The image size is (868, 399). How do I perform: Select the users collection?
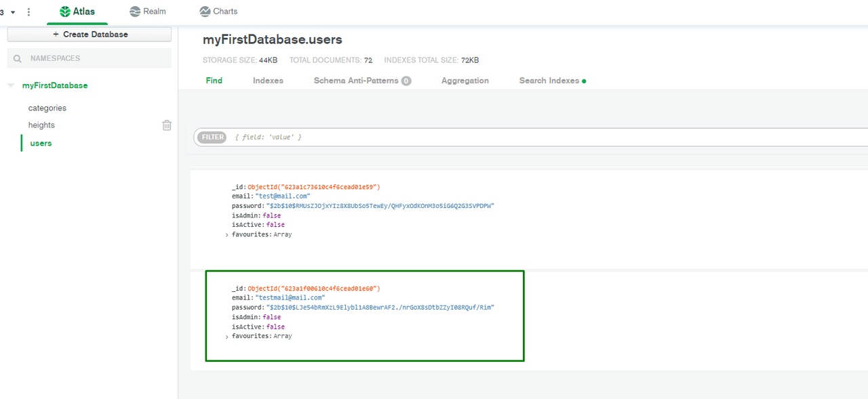coord(41,144)
